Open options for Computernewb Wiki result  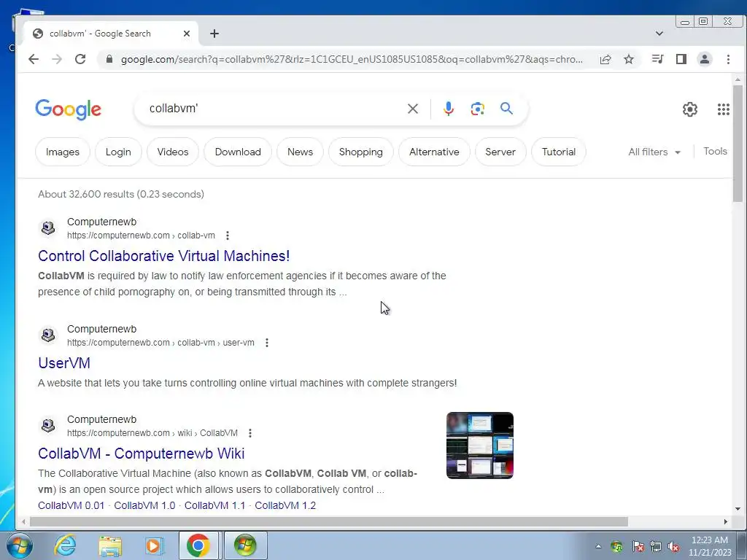250,433
